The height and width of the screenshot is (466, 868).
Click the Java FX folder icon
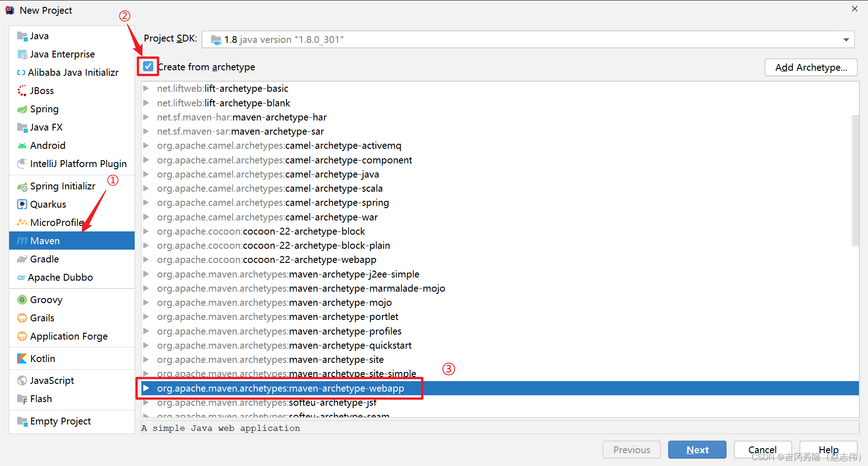click(x=22, y=127)
